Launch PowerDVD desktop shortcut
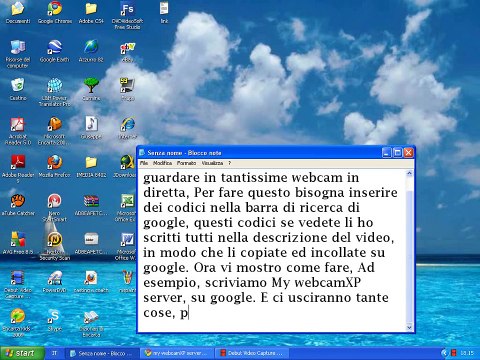The width and height of the screenshot is (480, 360). [x=54, y=278]
